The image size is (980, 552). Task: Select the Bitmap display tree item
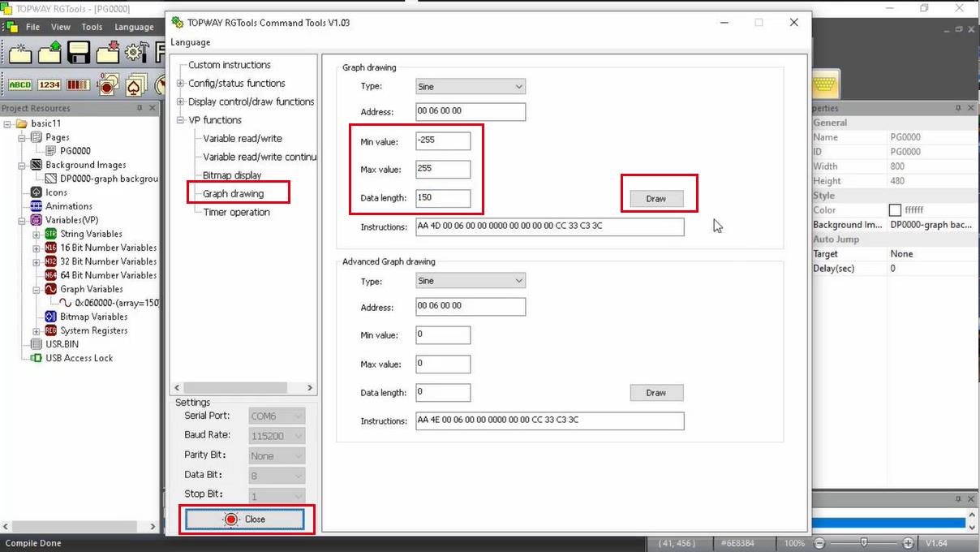point(232,175)
